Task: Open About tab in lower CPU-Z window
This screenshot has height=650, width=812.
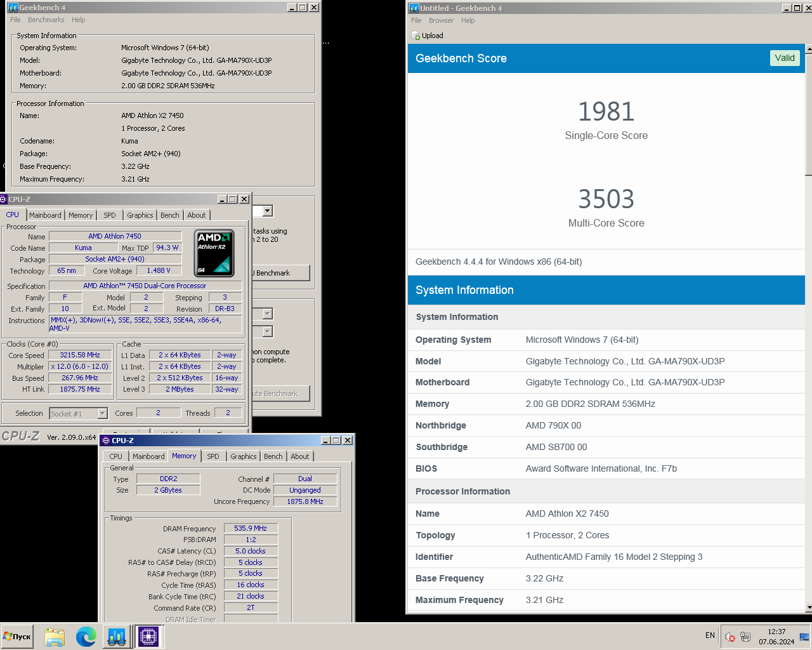Action: click(300, 456)
